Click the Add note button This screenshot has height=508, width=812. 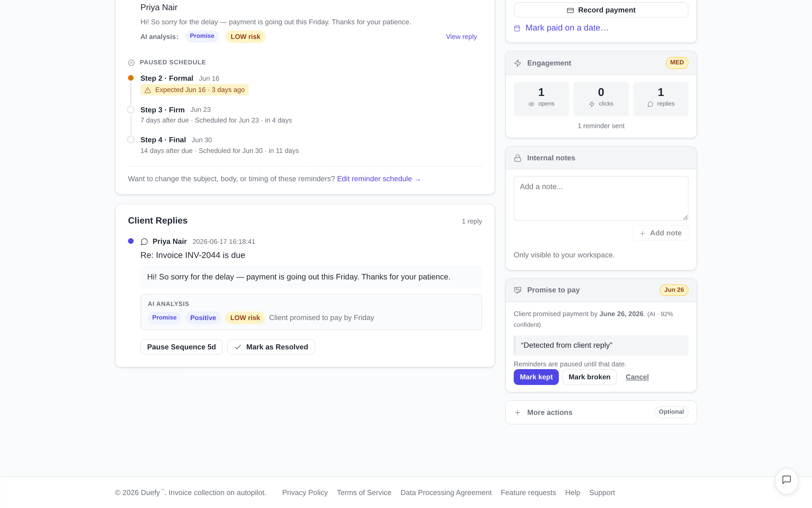pos(660,233)
